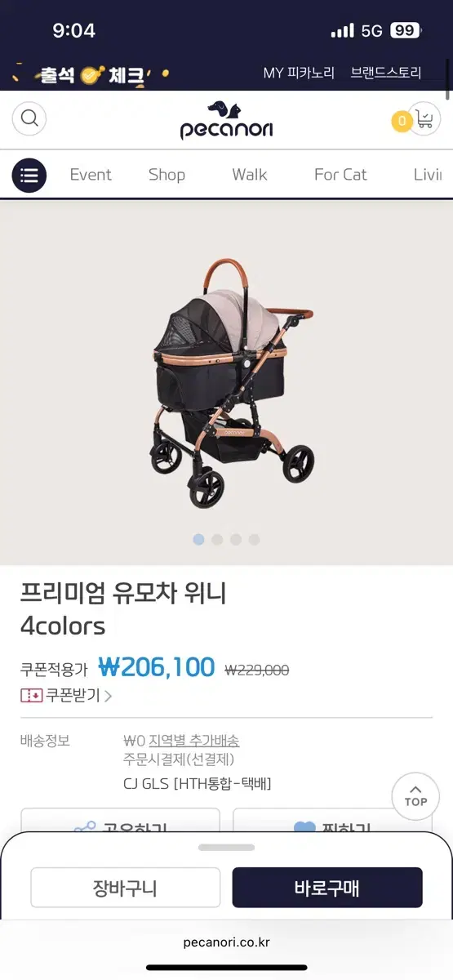Pull the bottom sheet drag handle

[x=226, y=848]
